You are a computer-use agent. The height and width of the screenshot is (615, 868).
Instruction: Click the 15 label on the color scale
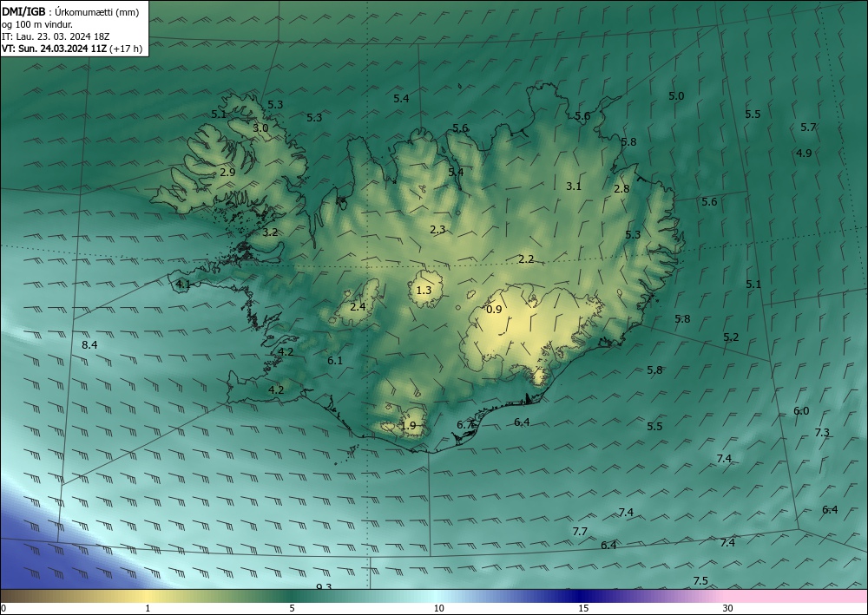583,608
